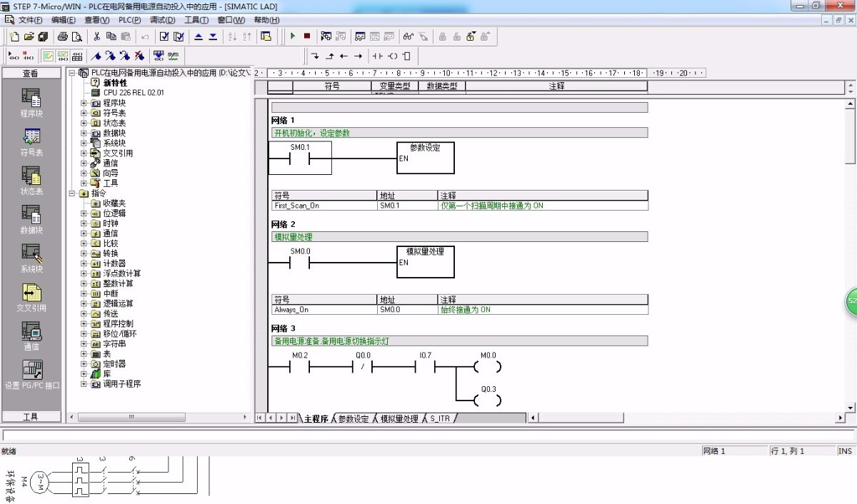
Task: Open the PLC(P) menu
Action: pyautogui.click(x=129, y=20)
